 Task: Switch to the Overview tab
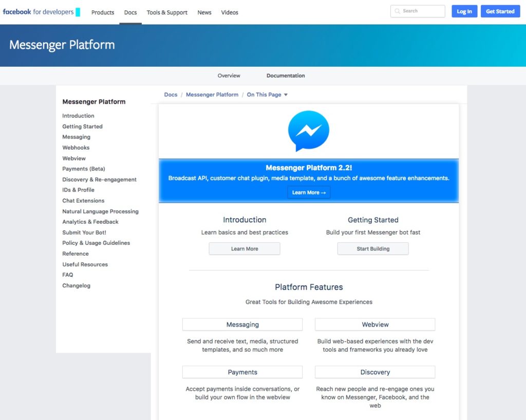[229, 75]
